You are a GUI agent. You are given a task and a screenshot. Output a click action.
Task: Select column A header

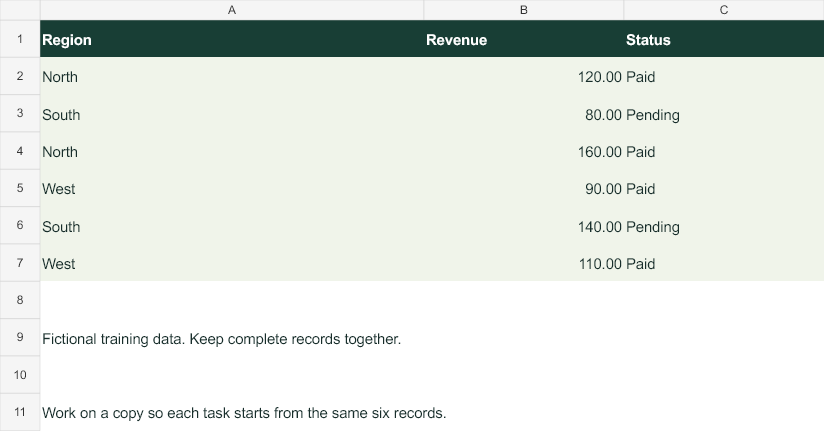point(232,10)
